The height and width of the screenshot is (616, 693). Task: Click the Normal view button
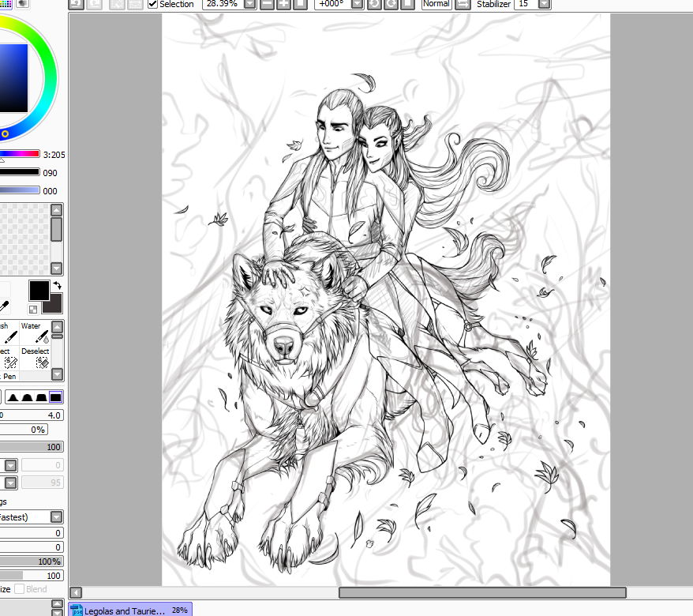(436, 4)
